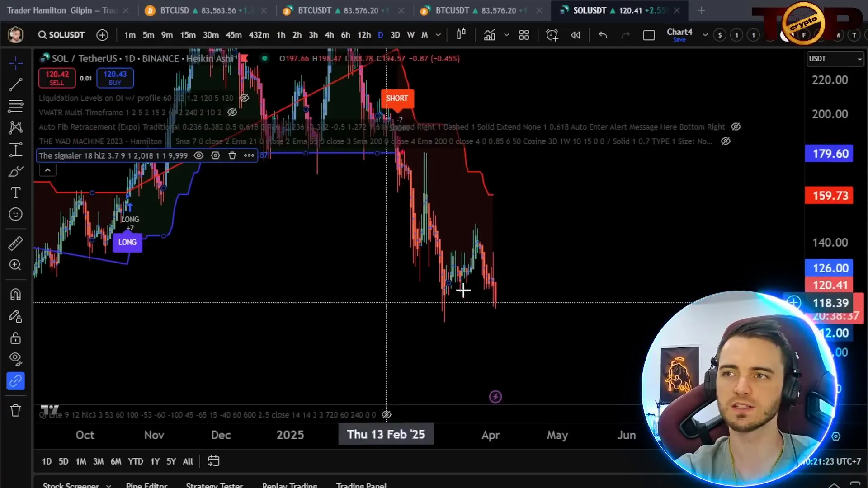Create an alert with the clock icon

click(552, 35)
